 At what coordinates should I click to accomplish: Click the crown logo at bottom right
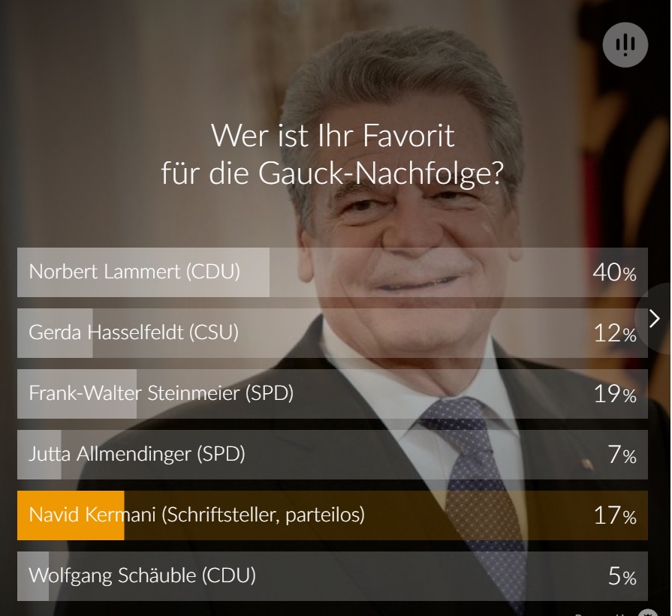coord(640,612)
